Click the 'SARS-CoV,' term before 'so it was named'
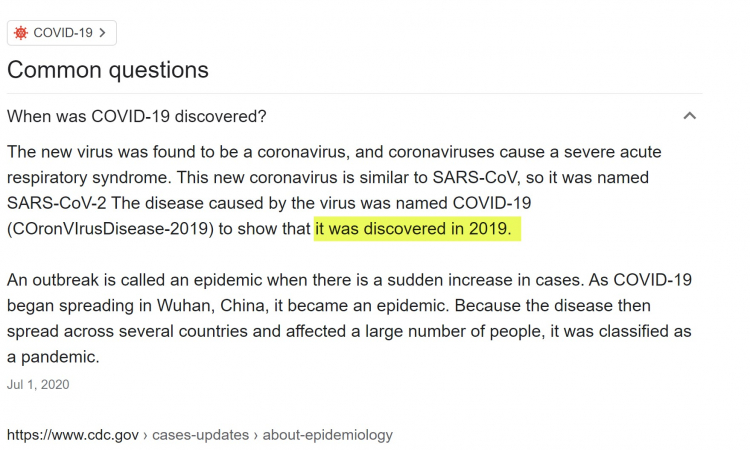 pos(476,177)
